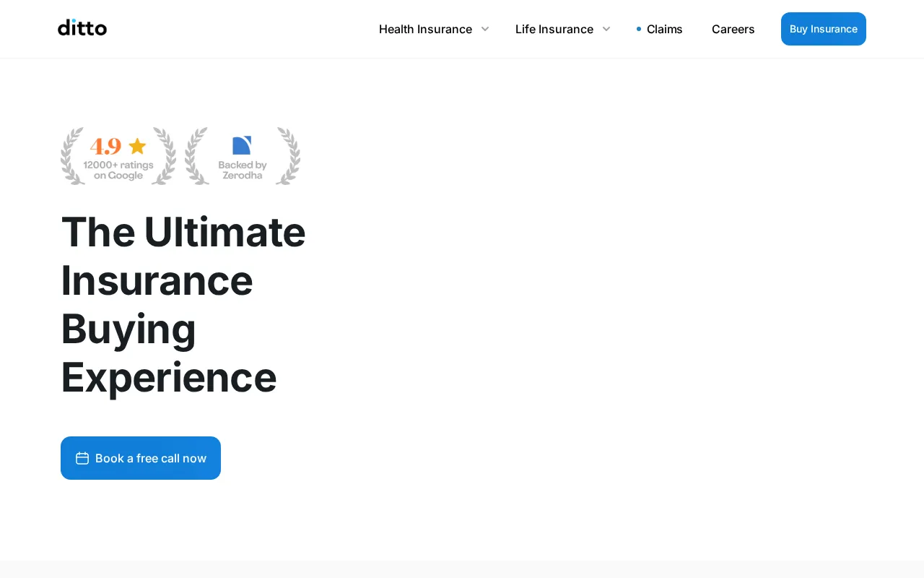Expand the Life Insurance chevron arrow

tap(606, 29)
